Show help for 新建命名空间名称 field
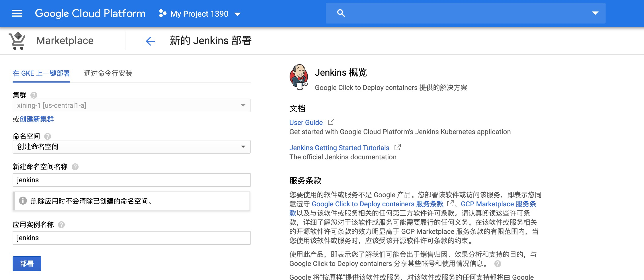Screen dimensions: 644x280 [x=75, y=167]
